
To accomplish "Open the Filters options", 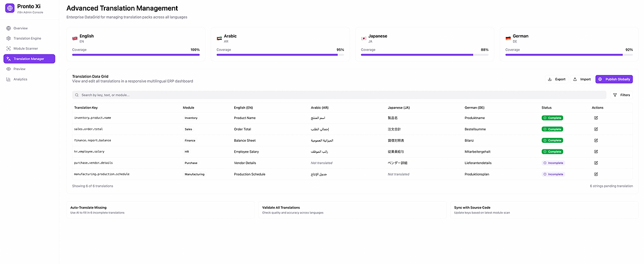I will [x=621, y=95].
